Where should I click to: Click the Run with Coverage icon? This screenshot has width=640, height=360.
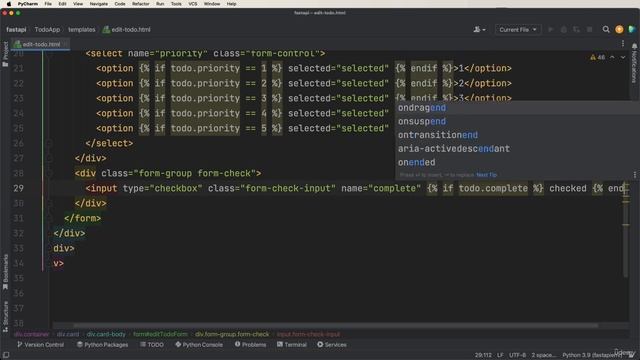coord(576,29)
